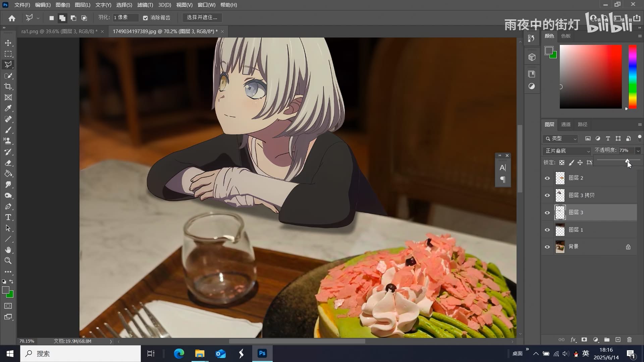Viewport: 644px width, 362px height.
Task: Expand the collapsed toolbar double arrows
Action: (x=4, y=28)
